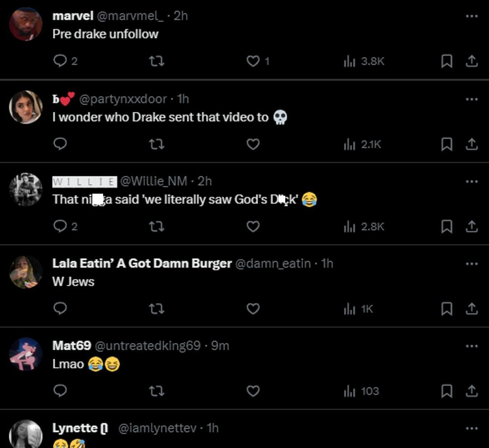Share @partynxxdoor's tweet about Drake video

click(x=471, y=144)
